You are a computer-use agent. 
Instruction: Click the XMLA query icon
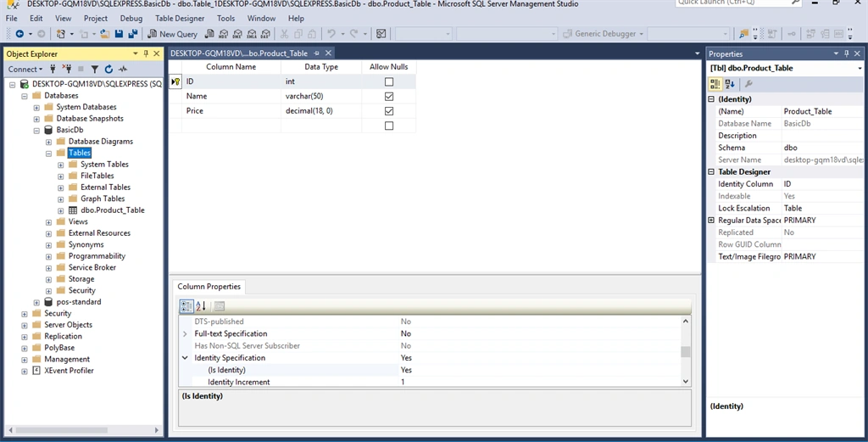point(251,34)
